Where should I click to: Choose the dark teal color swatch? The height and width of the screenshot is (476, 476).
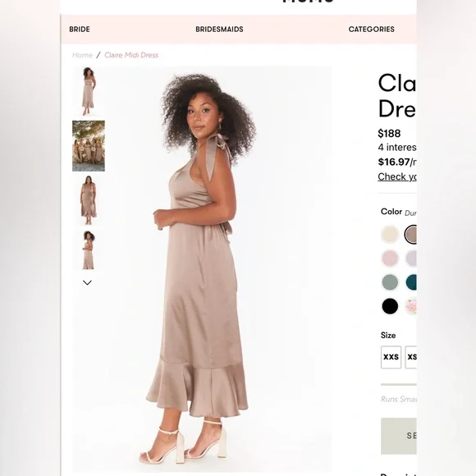click(x=411, y=282)
